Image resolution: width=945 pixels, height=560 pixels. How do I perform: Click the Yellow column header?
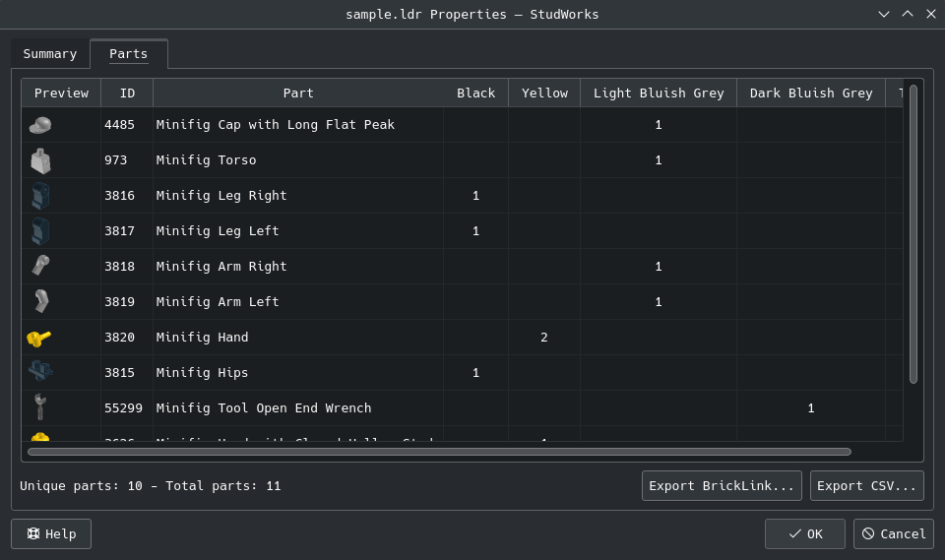[544, 93]
